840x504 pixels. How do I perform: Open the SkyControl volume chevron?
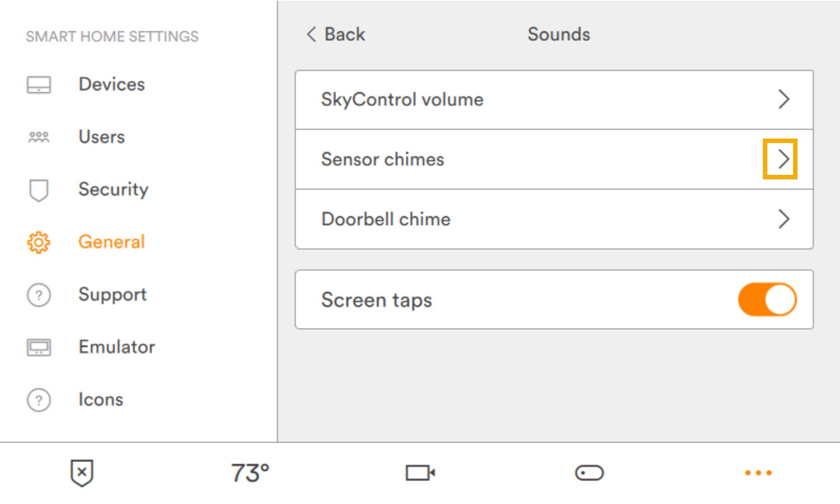coord(784,99)
